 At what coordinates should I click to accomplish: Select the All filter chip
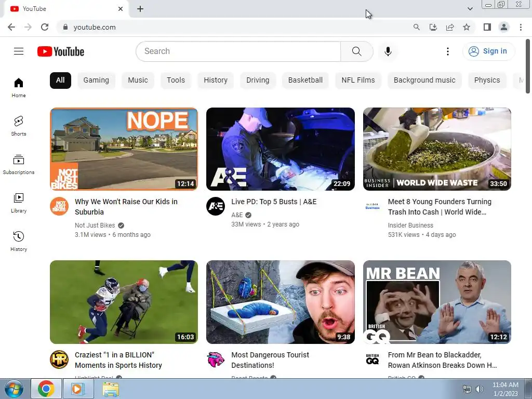60,81
